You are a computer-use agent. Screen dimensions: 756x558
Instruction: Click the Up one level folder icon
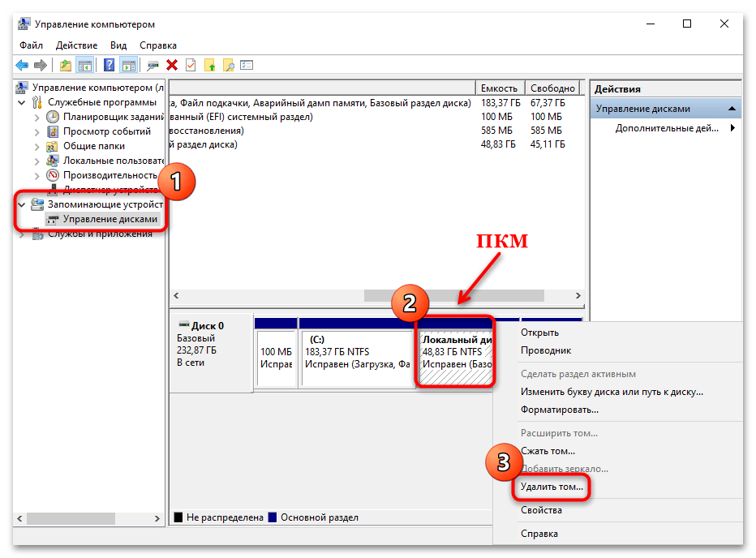tap(65, 65)
